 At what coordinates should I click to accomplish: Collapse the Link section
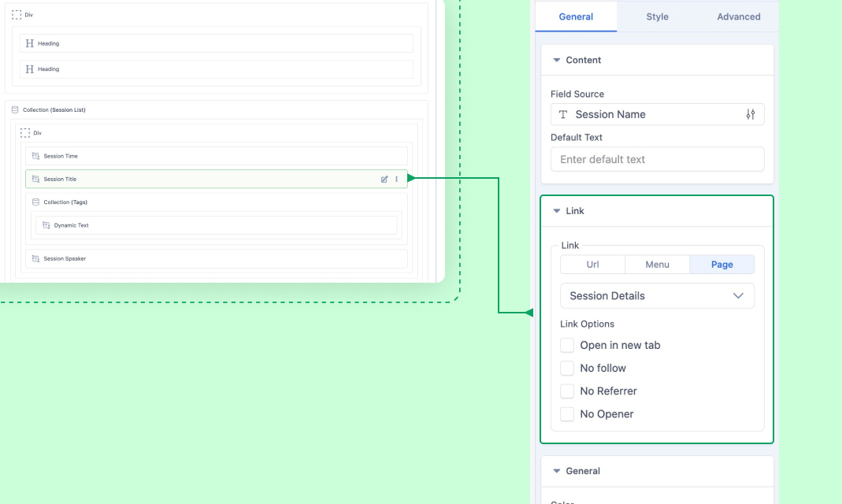[557, 211]
